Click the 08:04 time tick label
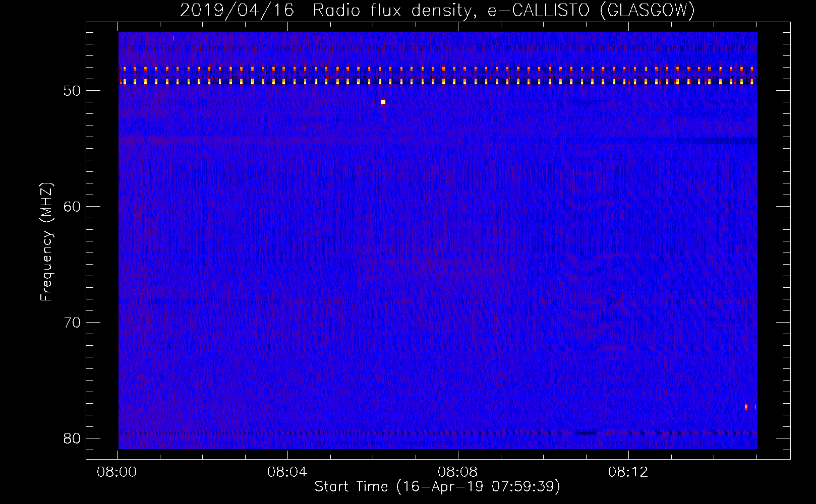The width and height of the screenshot is (816, 504). (287, 473)
